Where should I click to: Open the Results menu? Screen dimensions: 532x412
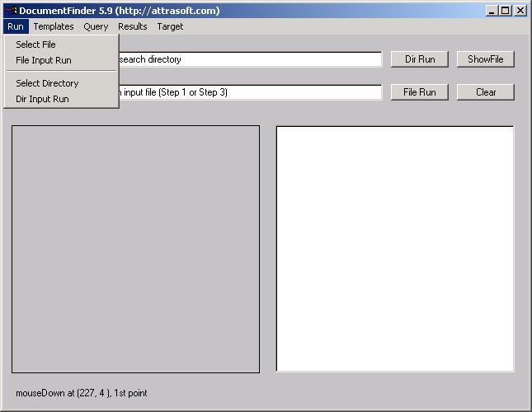tap(132, 26)
